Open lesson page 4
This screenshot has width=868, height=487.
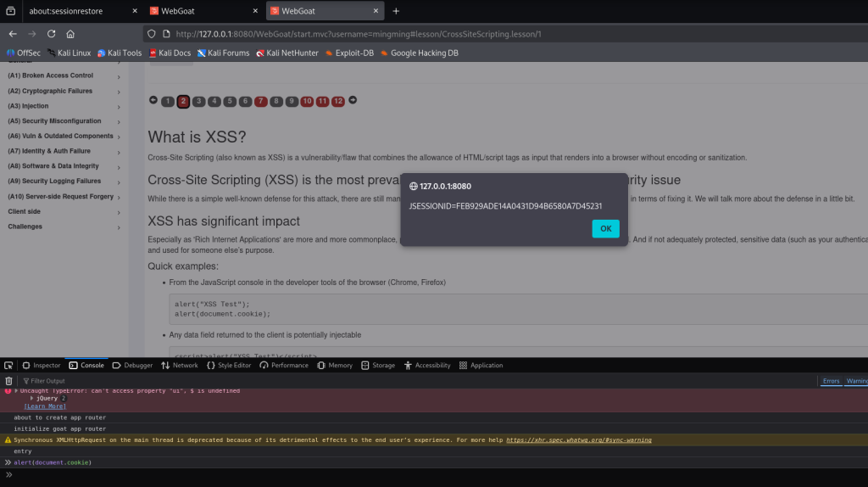point(214,102)
